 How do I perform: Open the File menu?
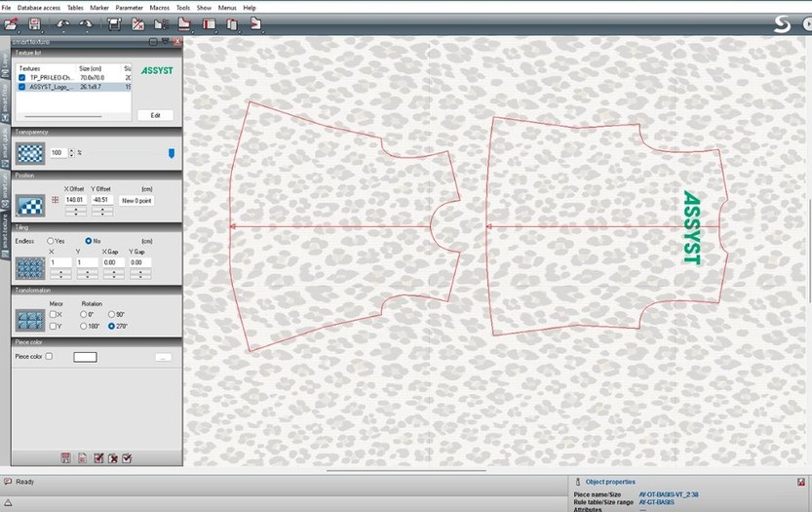[x=6, y=8]
